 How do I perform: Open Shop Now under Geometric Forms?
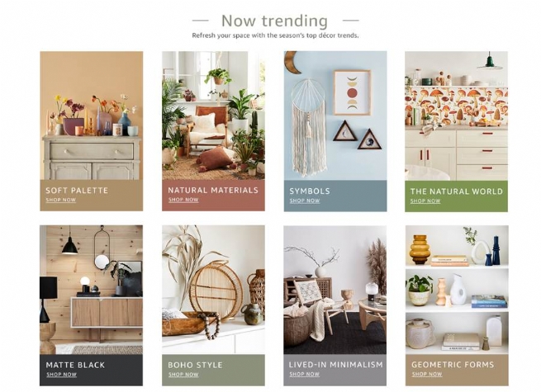(x=427, y=374)
